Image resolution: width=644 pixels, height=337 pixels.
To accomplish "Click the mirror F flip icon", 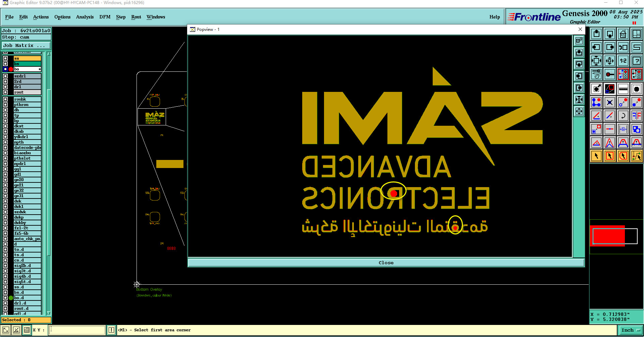I will pos(637,116).
